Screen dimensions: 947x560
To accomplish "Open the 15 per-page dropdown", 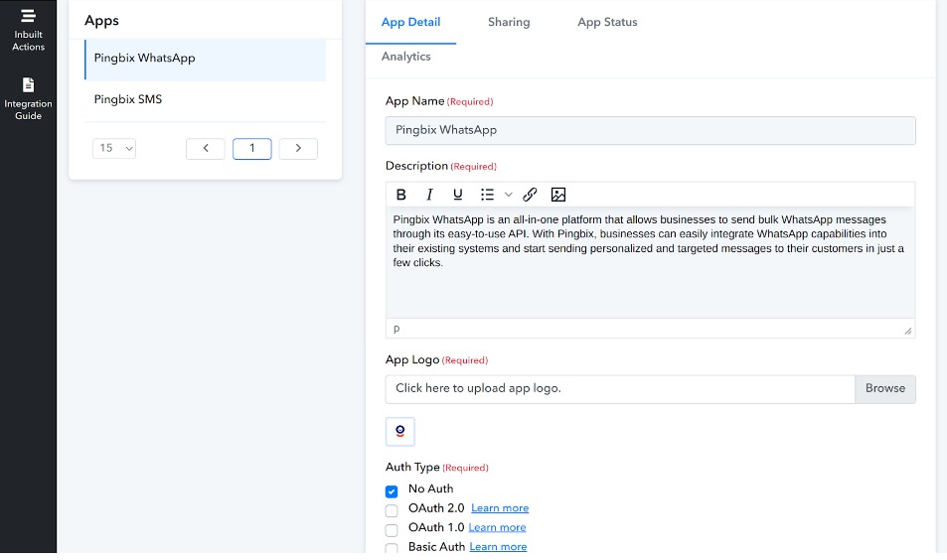I will click(114, 149).
